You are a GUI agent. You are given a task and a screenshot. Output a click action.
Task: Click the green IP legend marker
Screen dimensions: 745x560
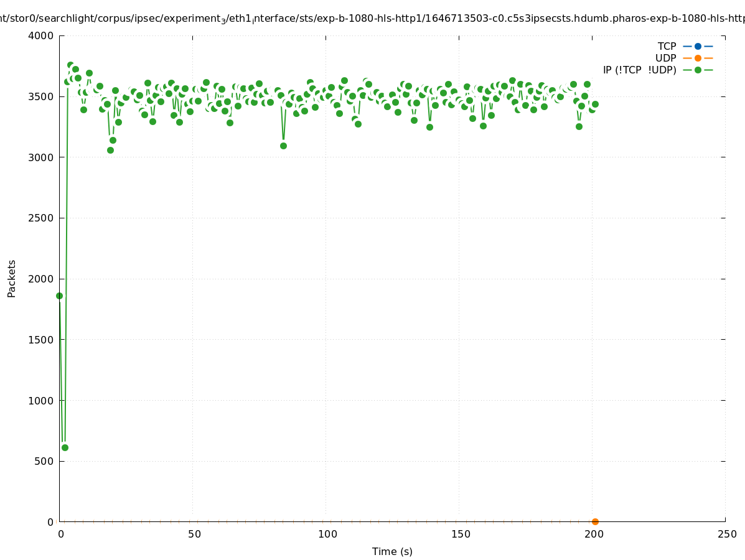click(x=698, y=70)
